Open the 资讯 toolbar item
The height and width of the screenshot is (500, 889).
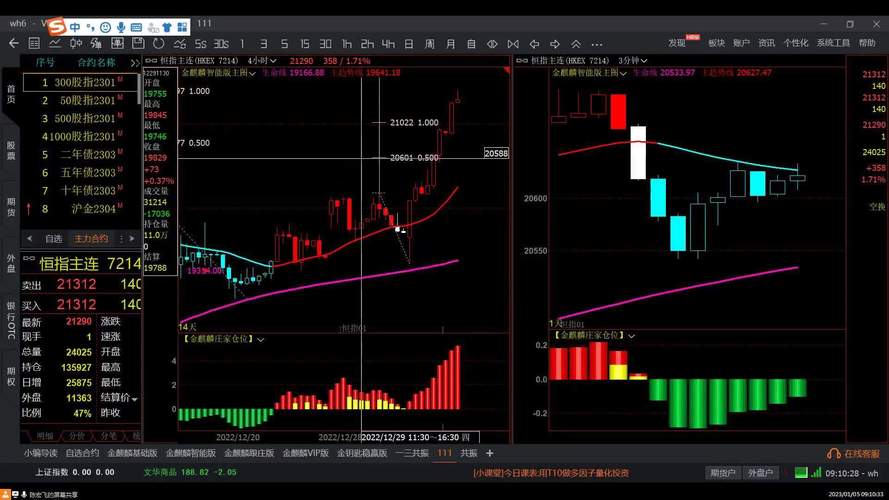point(767,43)
